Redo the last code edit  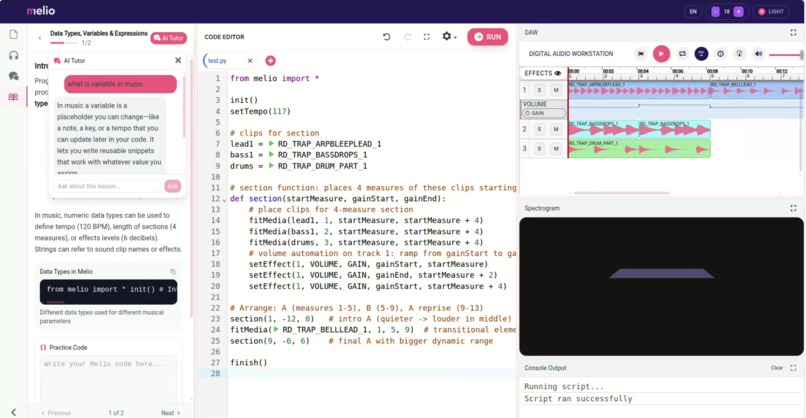408,37
